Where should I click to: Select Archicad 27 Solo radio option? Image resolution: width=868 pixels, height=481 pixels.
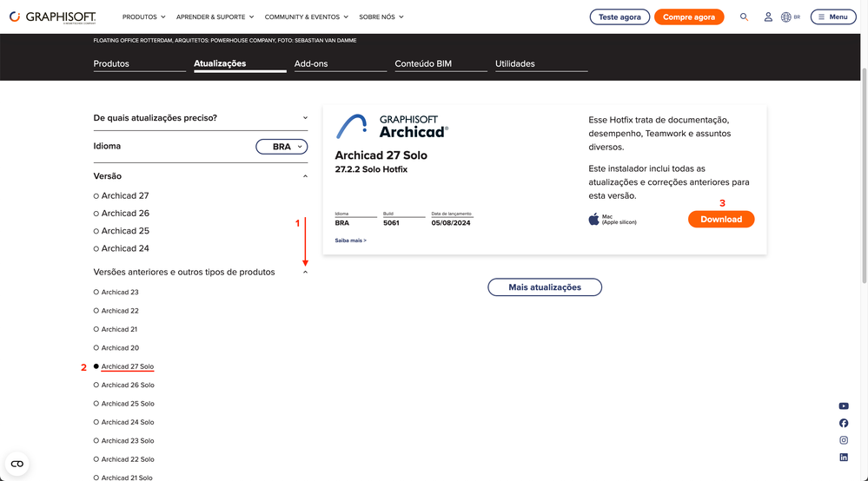[96, 366]
